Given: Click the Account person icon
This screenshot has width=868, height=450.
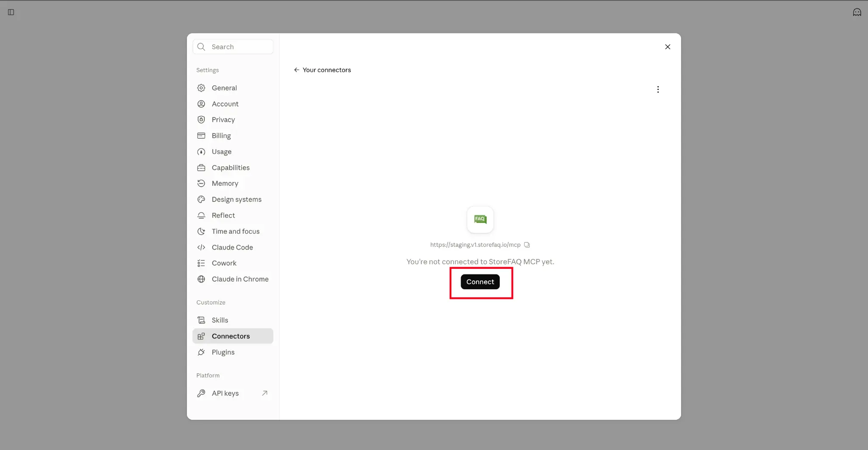Looking at the screenshot, I should click(x=201, y=104).
